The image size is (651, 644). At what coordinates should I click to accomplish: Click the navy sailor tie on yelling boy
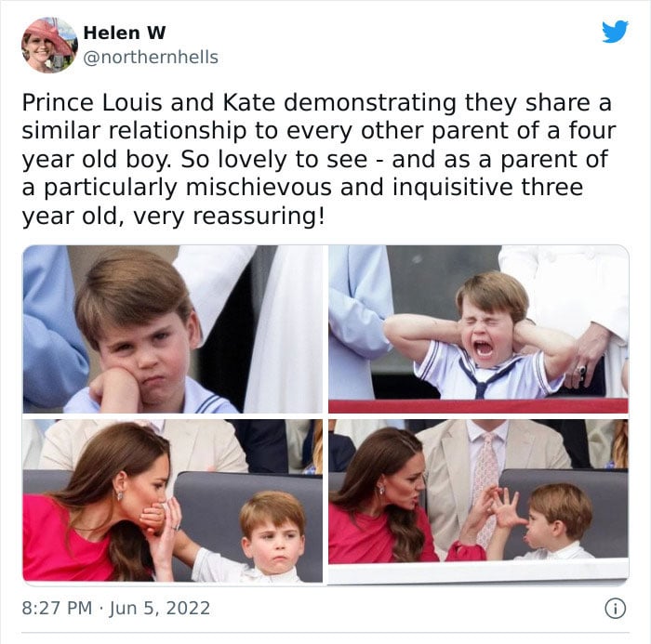coord(485,376)
